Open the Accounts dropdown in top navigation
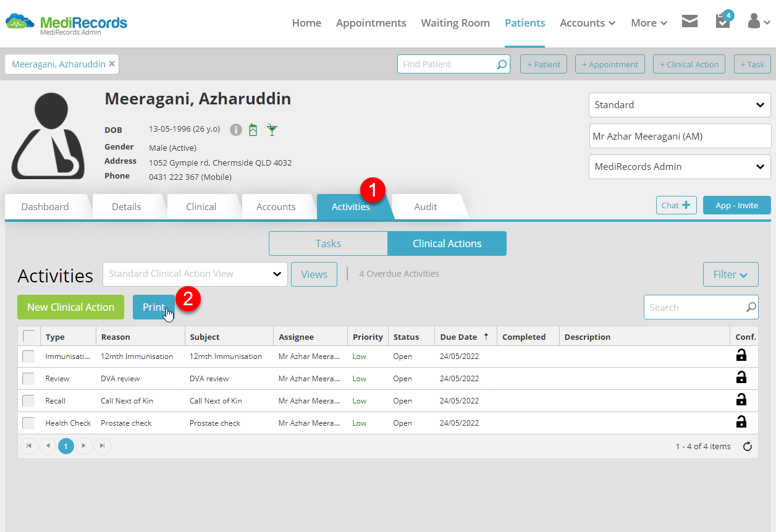 click(588, 23)
